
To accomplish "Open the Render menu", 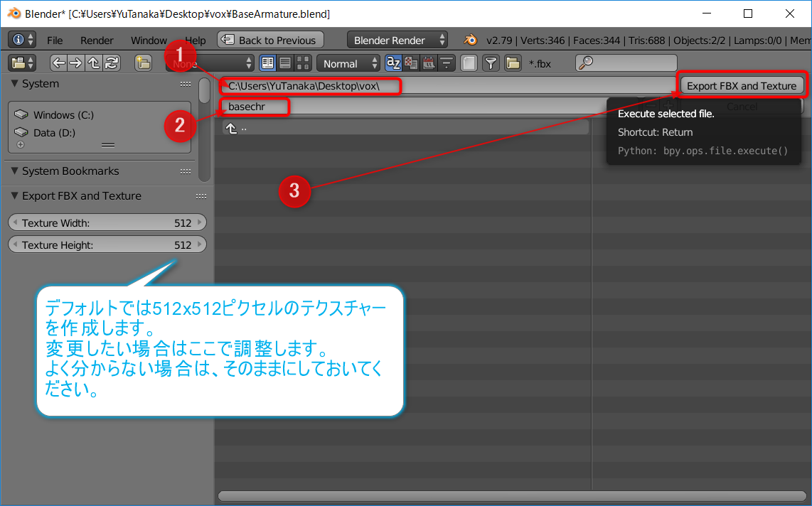I will (97, 41).
